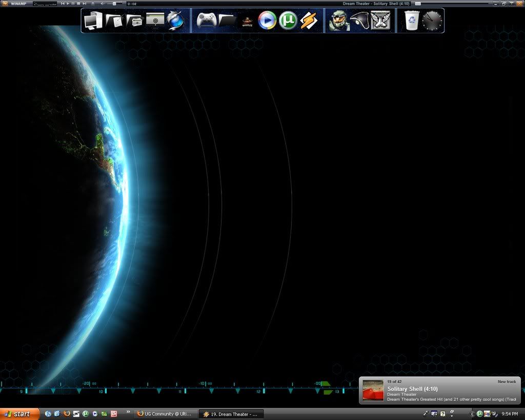Launch media player from quick launch
This screenshot has width=525, height=420.
(95, 414)
